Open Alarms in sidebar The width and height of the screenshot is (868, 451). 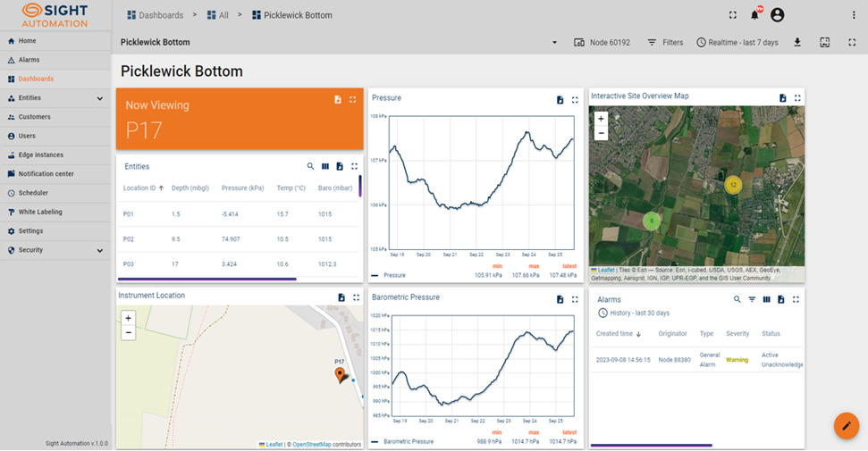55,60
